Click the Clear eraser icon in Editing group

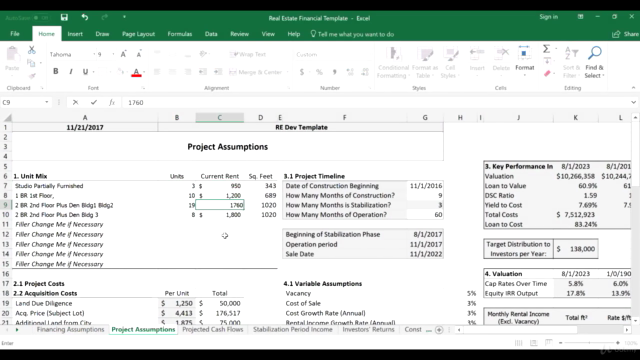point(547,73)
